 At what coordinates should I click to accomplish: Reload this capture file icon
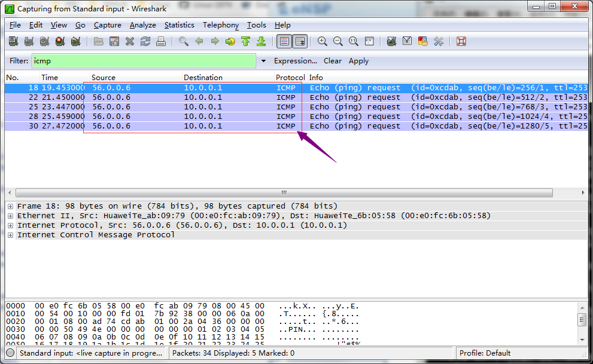point(145,41)
